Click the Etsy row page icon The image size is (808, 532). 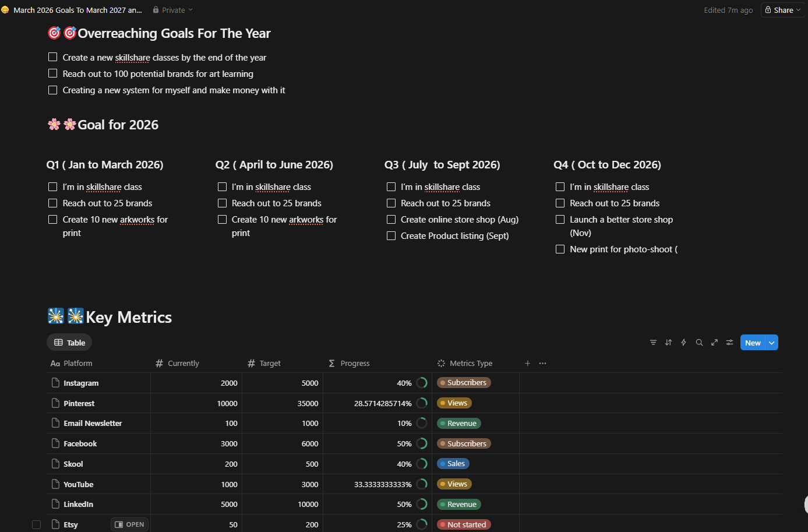pyautogui.click(x=55, y=524)
